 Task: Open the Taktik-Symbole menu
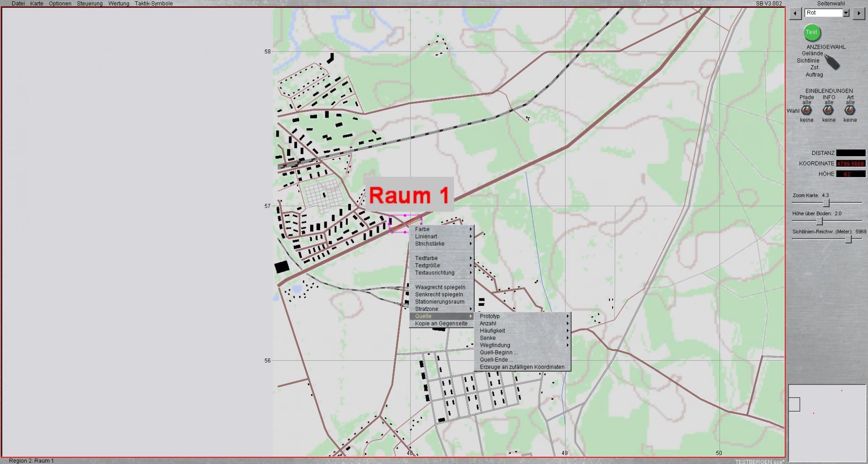click(153, 4)
